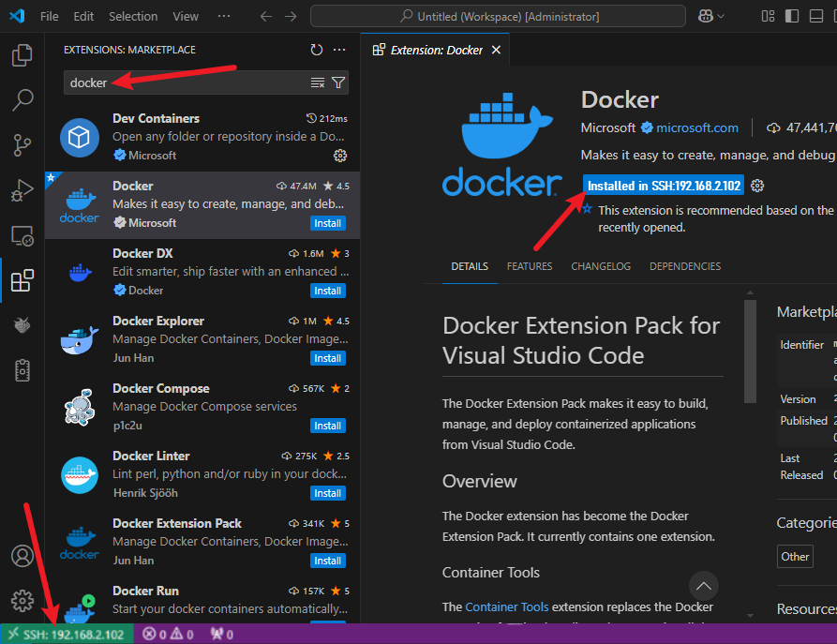Open the Explorer view in activity bar
Image resolution: width=837 pixels, height=644 pixels.
pyautogui.click(x=22, y=55)
